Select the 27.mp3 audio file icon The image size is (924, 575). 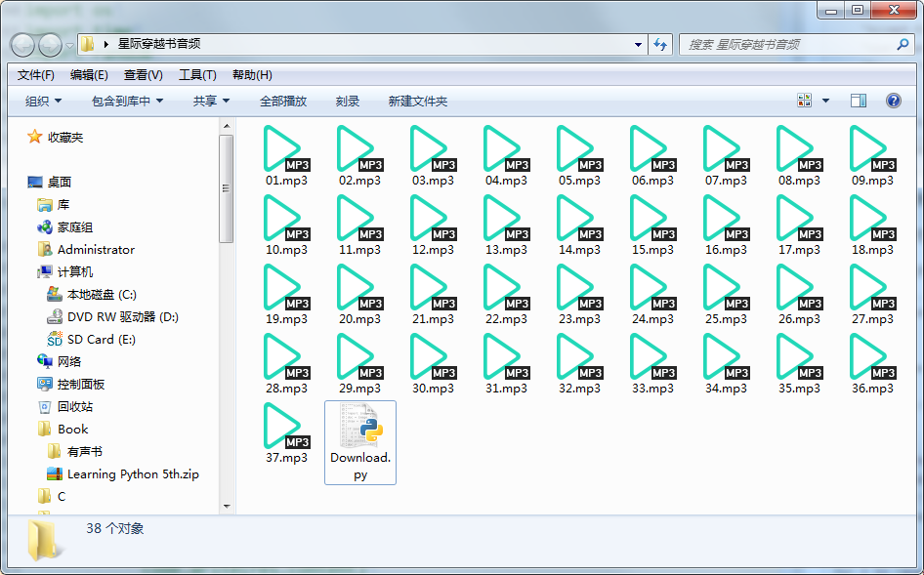[x=872, y=287]
